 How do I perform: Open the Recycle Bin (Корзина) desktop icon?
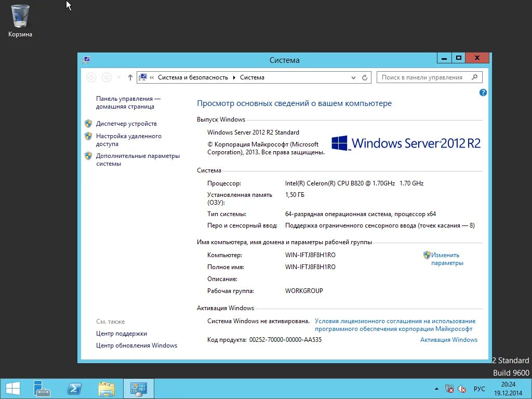(20, 21)
